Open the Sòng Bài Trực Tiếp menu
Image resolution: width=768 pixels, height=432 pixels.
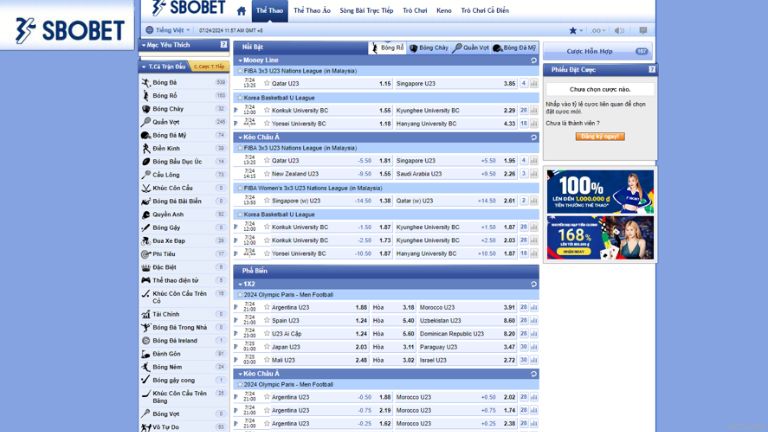point(366,10)
